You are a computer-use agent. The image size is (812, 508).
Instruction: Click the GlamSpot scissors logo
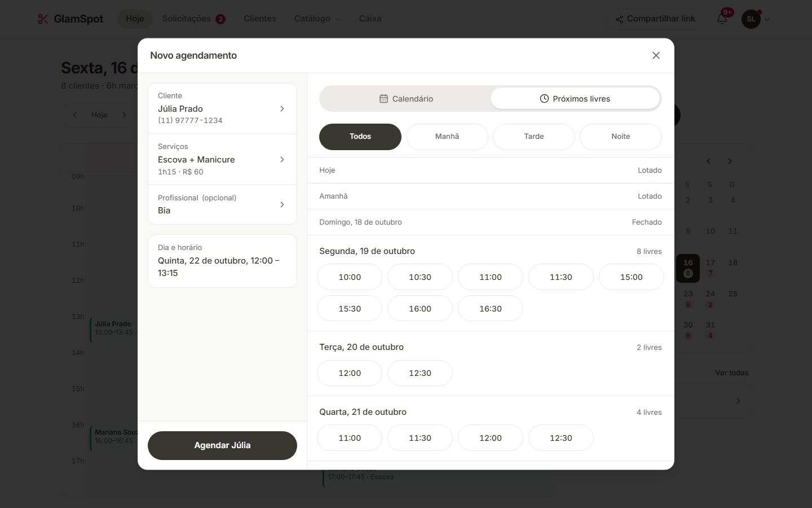tap(43, 19)
